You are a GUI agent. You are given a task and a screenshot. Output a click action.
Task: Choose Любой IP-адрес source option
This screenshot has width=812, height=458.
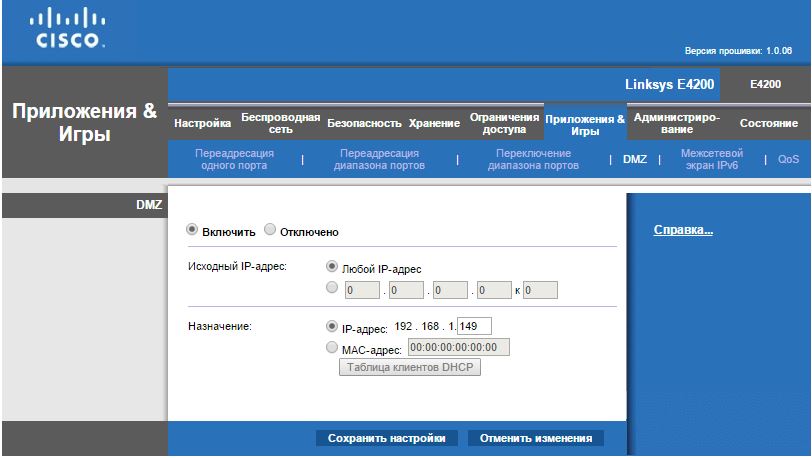(332, 268)
